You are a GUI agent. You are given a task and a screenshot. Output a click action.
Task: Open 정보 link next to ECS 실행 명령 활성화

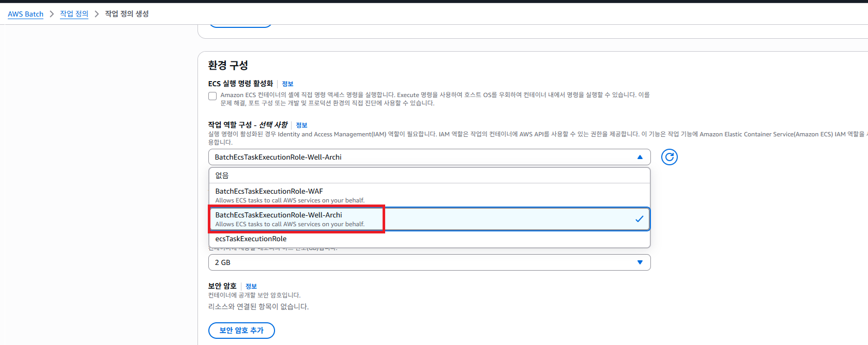pos(287,84)
